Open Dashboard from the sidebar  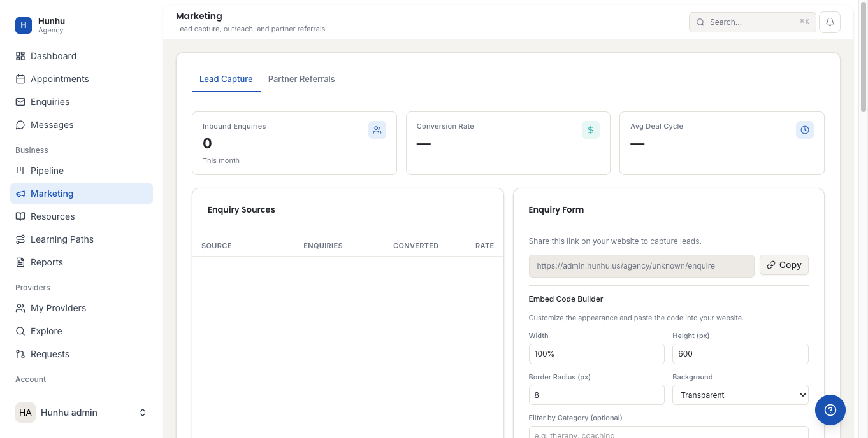(x=82, y=56)
